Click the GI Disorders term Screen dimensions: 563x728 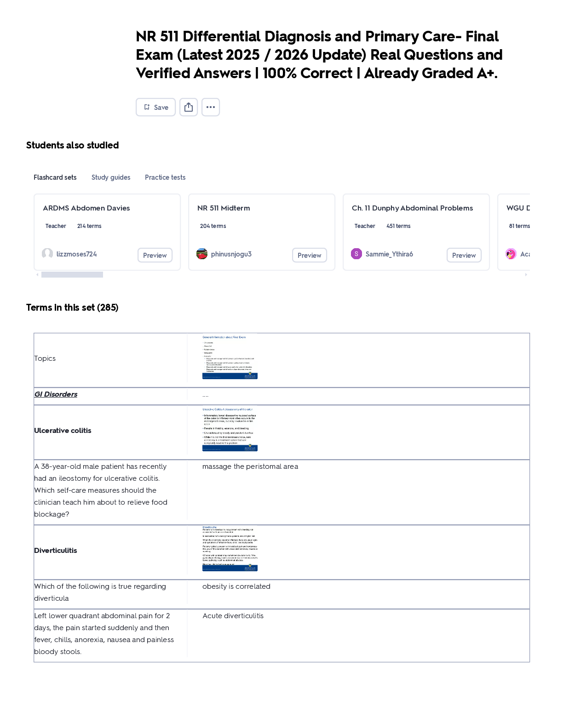click(x=56, y=394)
